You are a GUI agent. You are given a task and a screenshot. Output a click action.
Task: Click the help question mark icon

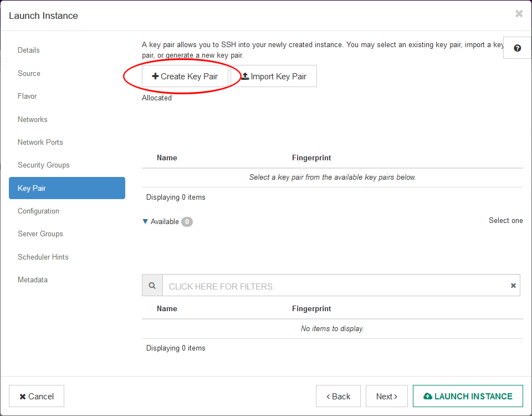(x=517, y=48)
